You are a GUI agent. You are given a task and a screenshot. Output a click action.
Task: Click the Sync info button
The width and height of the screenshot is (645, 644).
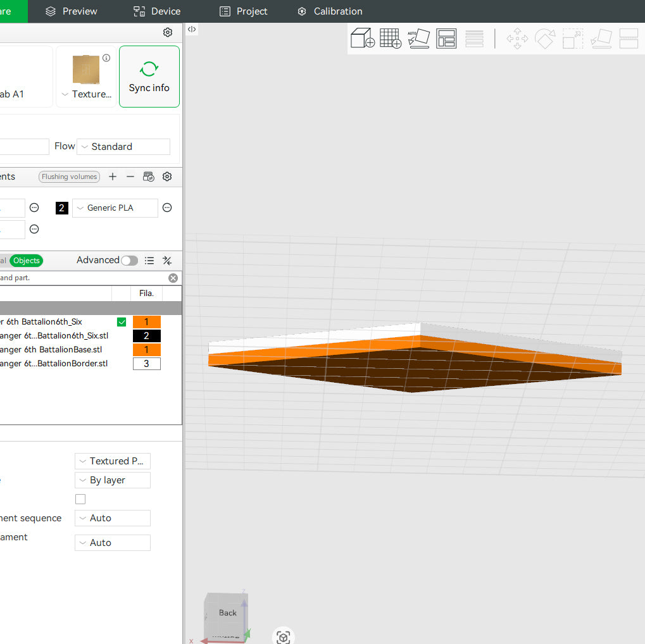(x=149, y=77)
